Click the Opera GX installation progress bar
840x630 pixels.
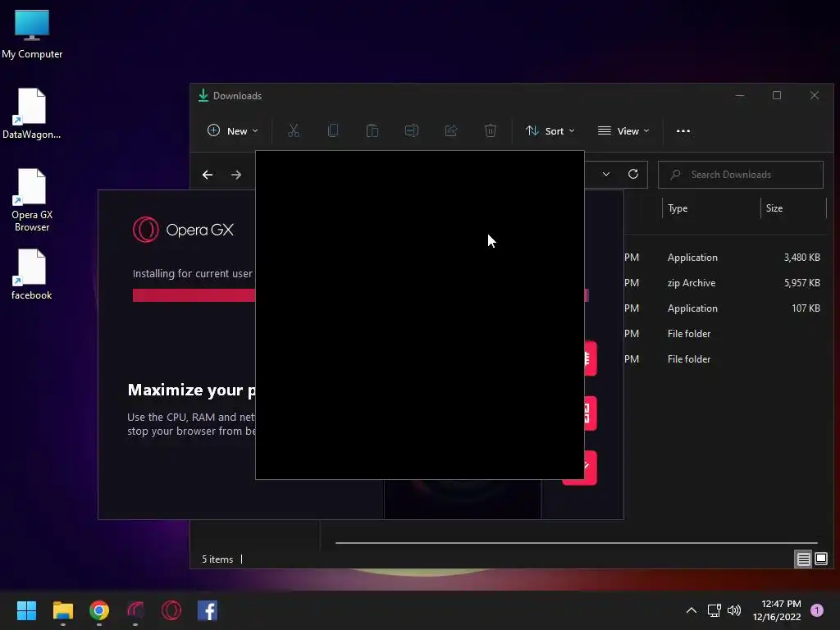[x=194, y=295]
